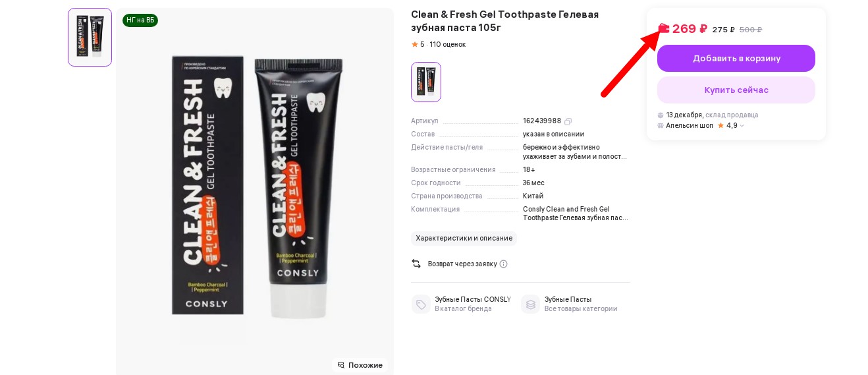Click the main toothpaste product image
The height and width of the screenshot is (375, 868).
pos(255,191)
